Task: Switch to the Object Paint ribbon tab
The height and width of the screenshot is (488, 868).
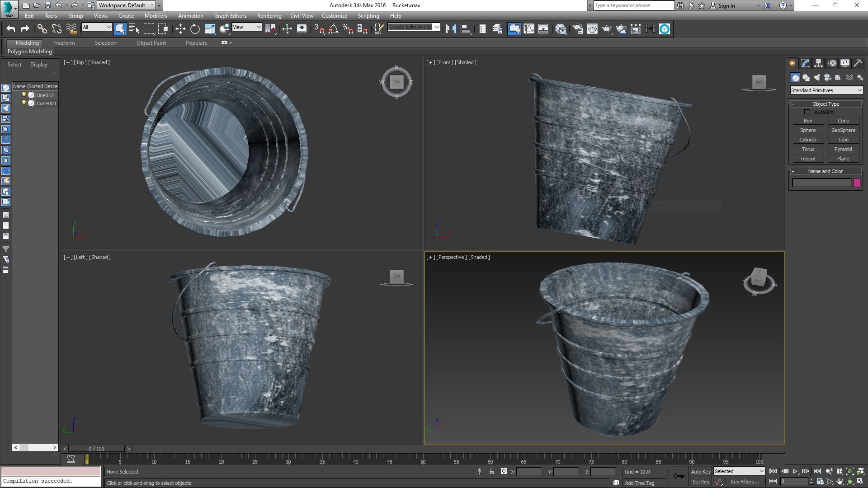Action: point(151,43)
